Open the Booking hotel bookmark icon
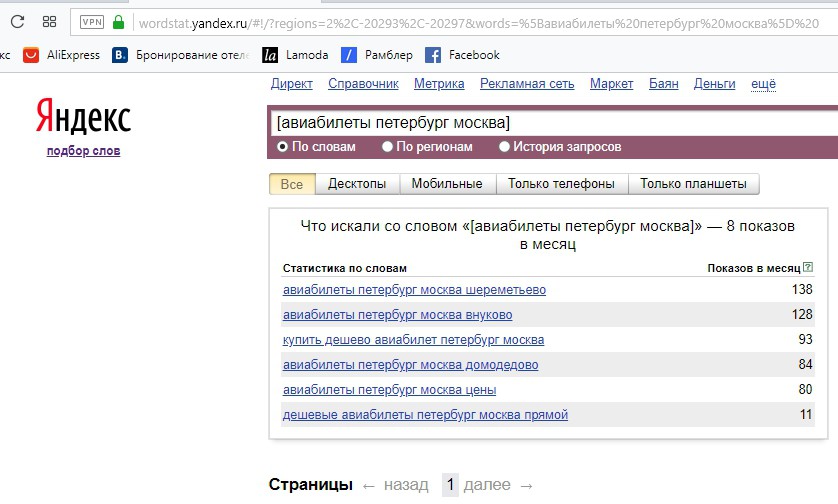 [x=120, y=55]
